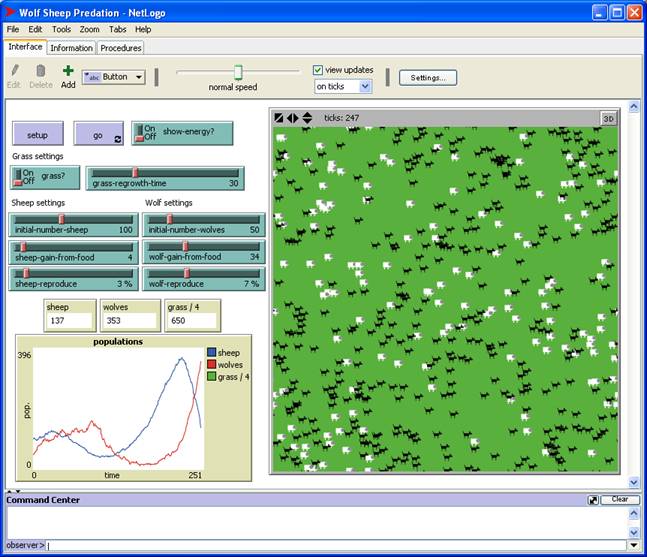The image size is (647, 557).
Task: Click the green grass / 4 legend swatch
Action: point(212,377)
